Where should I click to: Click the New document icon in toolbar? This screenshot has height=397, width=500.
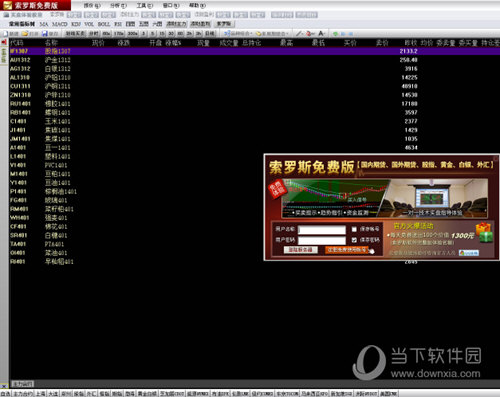(5, 34)
